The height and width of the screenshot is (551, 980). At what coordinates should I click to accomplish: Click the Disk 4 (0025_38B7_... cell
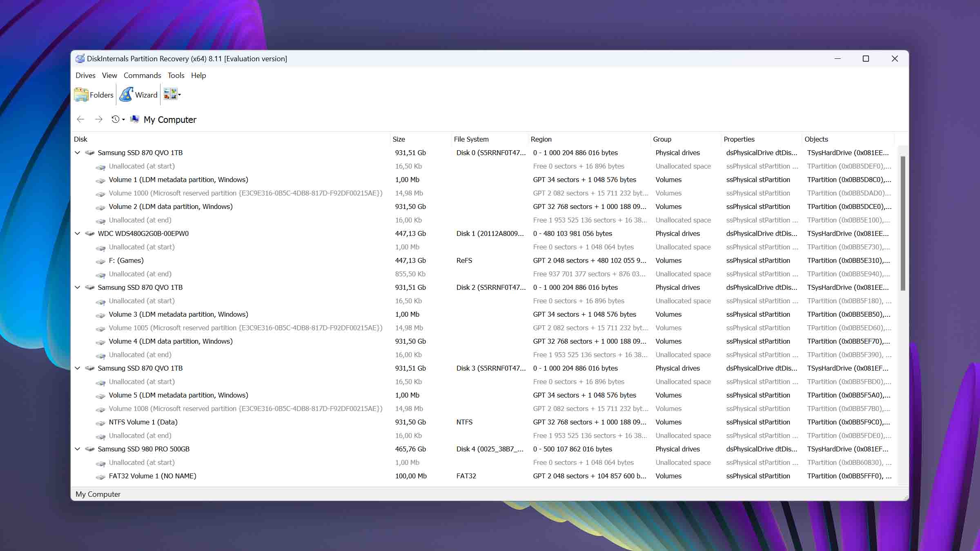point(490,449)
